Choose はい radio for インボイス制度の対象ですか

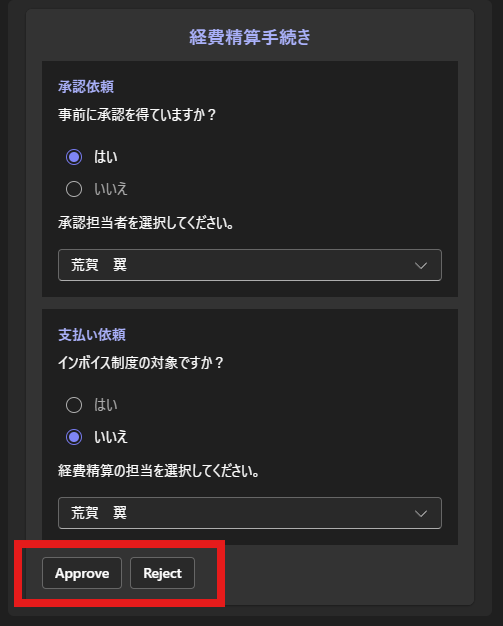point(74,405)
